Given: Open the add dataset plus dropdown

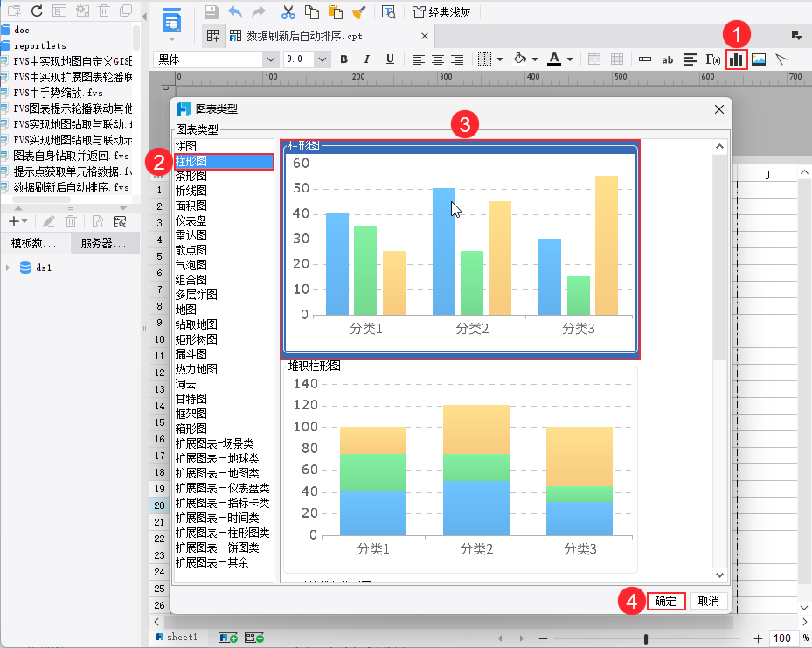Looking at the screenshot, I should pyautogui.click(x=17, y=222).
